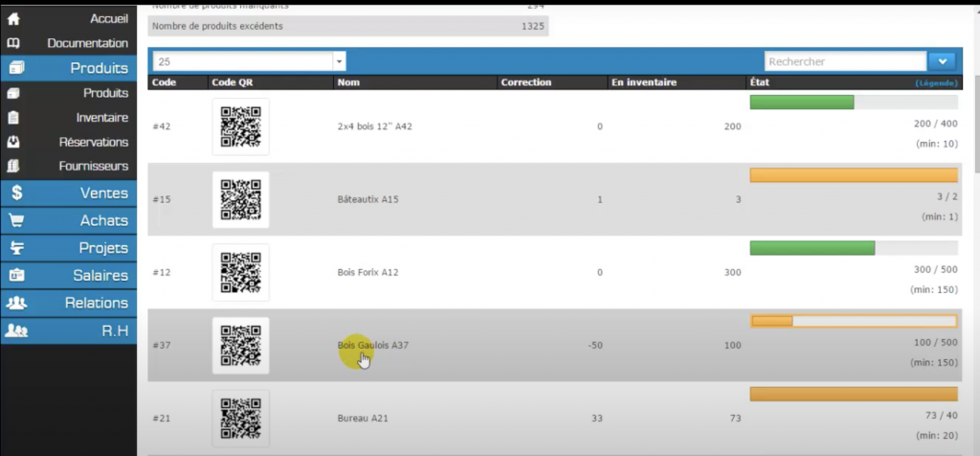
Task: Go to Réservations in sidebar
Action: [x=93, y=142]
